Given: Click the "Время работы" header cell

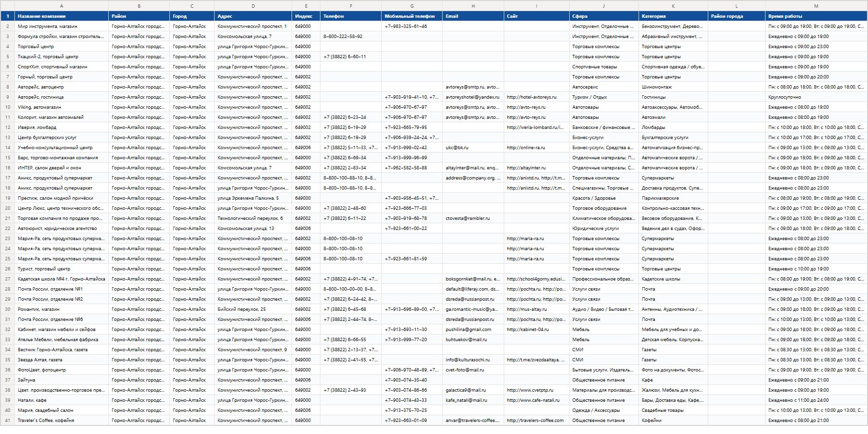Looking at the screenshot, I should point(816,16).
